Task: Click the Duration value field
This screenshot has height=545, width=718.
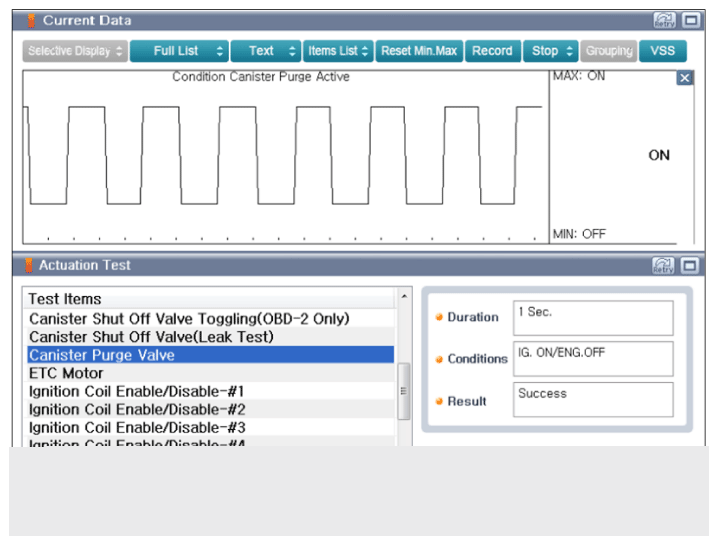Action: coord(592,318)
